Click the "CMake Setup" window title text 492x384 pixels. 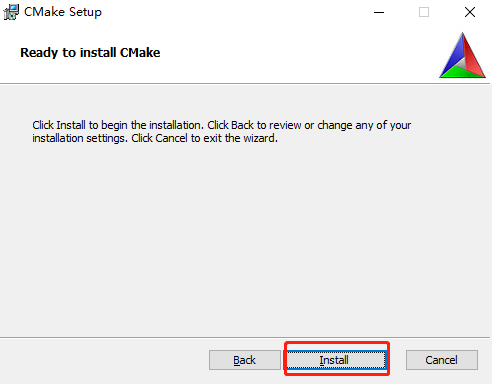pos(63,12)
